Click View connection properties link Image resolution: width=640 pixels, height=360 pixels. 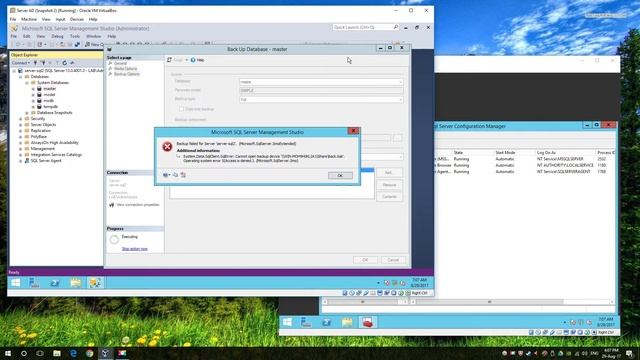[138, 205]
